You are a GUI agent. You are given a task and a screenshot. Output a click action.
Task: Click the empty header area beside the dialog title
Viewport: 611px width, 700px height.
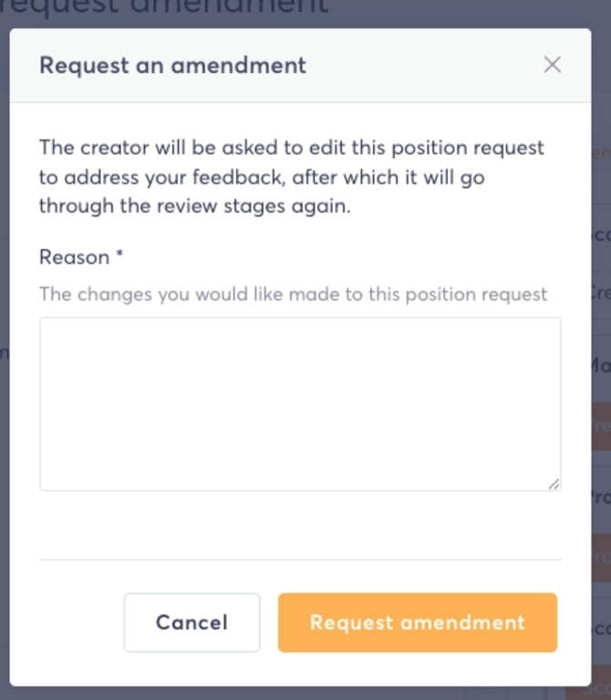424,66
